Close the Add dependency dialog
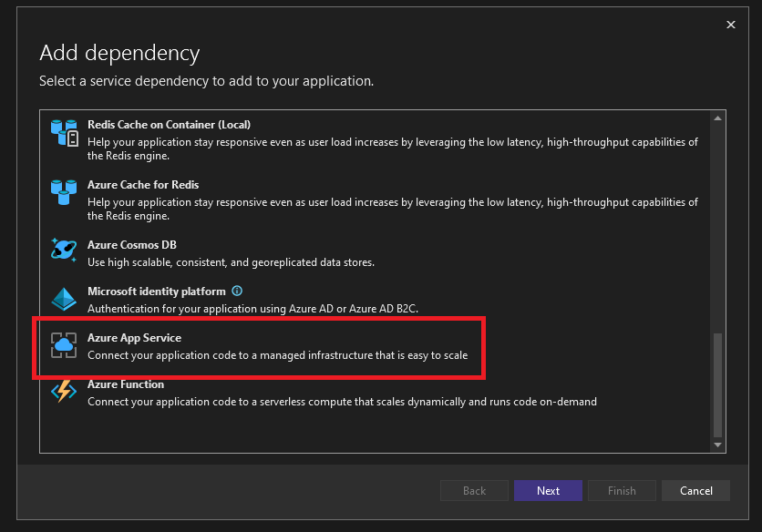Viewport: 762px width, 532px height. 730,25
